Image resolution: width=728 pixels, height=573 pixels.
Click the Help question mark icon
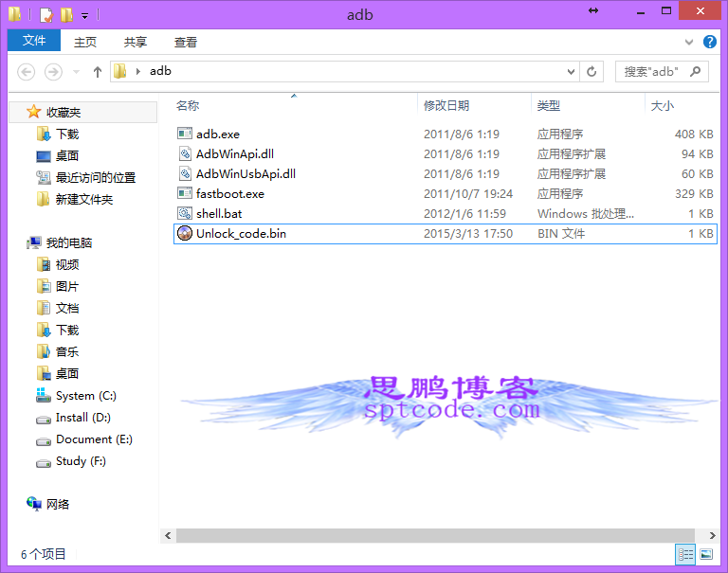coord(709,42)
